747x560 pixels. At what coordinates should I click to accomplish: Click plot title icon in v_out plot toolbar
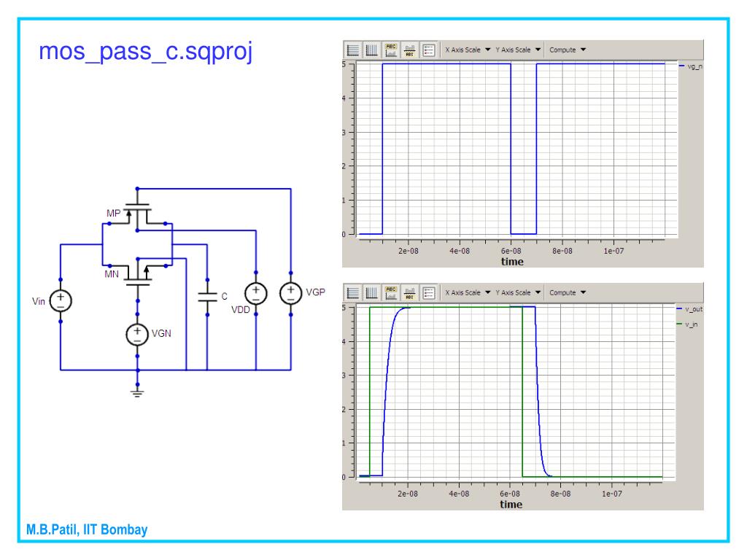391,293
